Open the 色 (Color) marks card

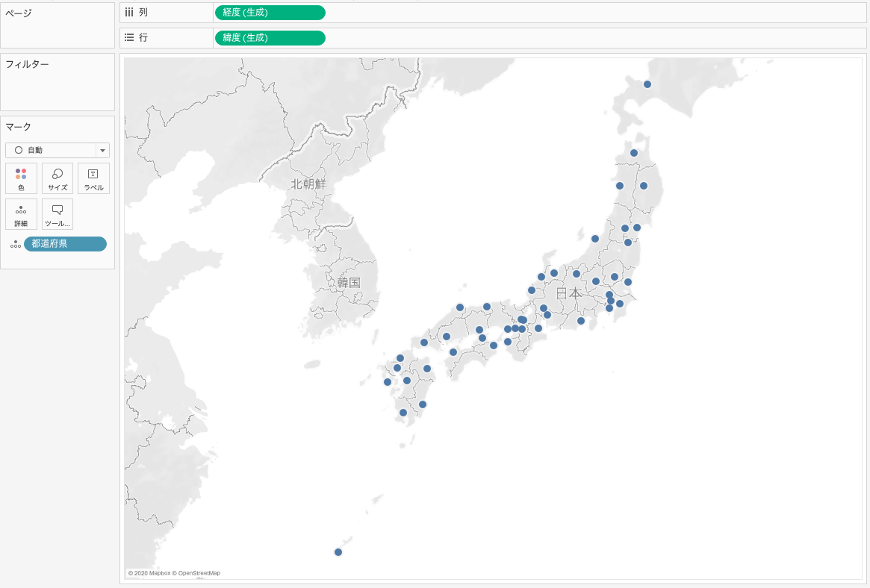[x=21, y=178]
